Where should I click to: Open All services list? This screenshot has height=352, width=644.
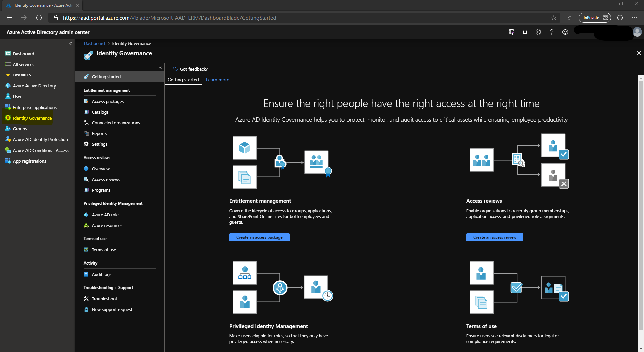19,64
